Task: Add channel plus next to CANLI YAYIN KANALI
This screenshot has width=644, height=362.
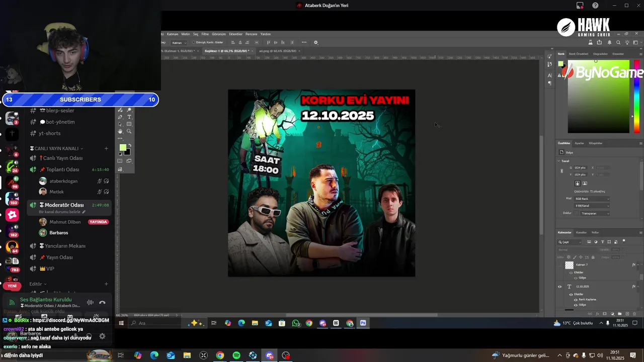Action: click(106, 148)
